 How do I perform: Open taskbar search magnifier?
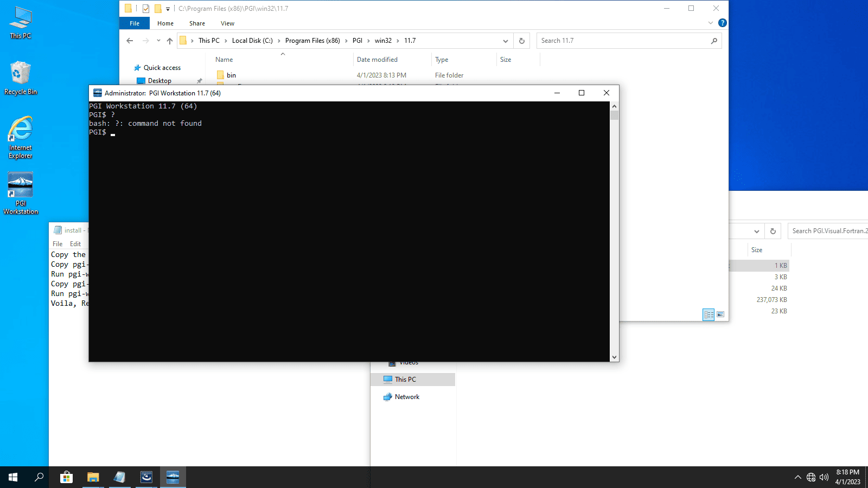pos(39,477)
